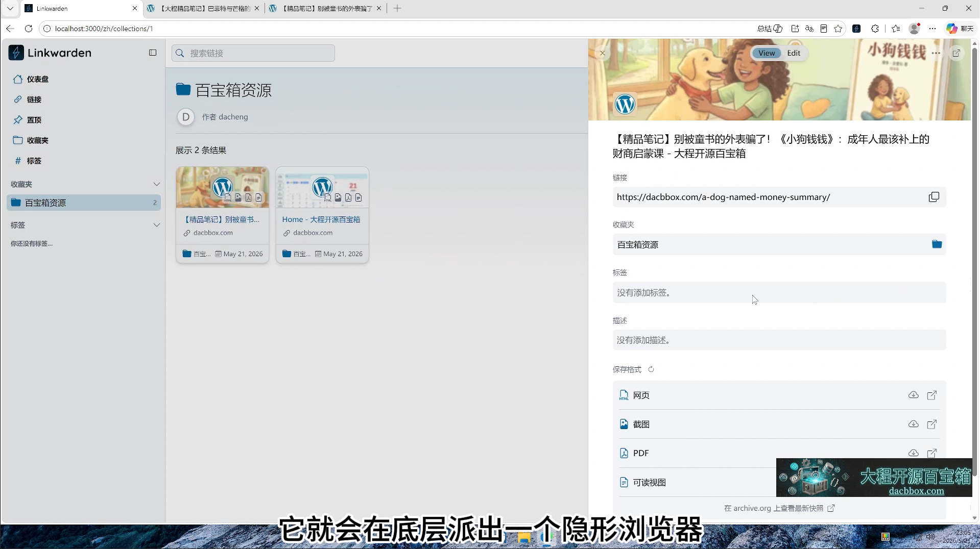This screenshot has width=980, height=549.
Task: Go back in the browser
Action: pos(10,29)
